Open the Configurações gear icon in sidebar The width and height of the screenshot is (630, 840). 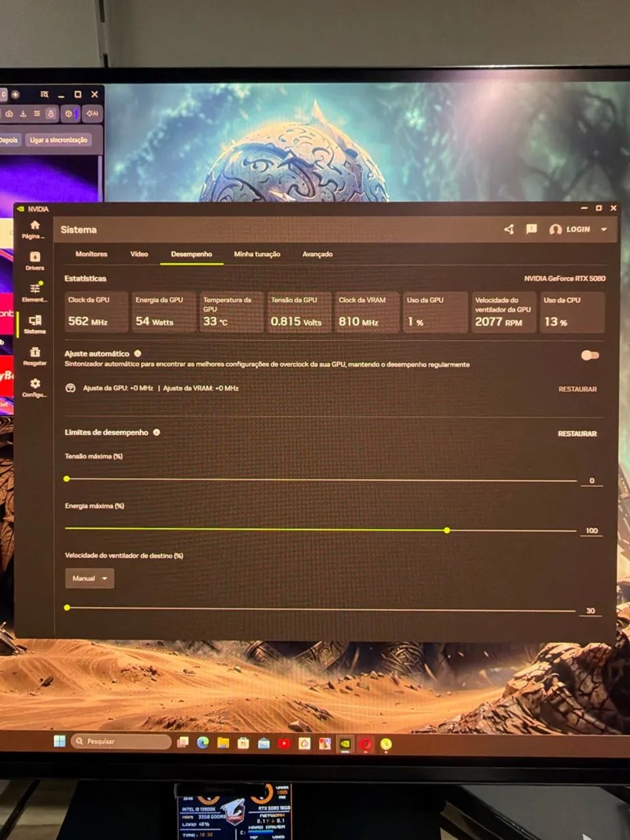(x=35, y=384)
